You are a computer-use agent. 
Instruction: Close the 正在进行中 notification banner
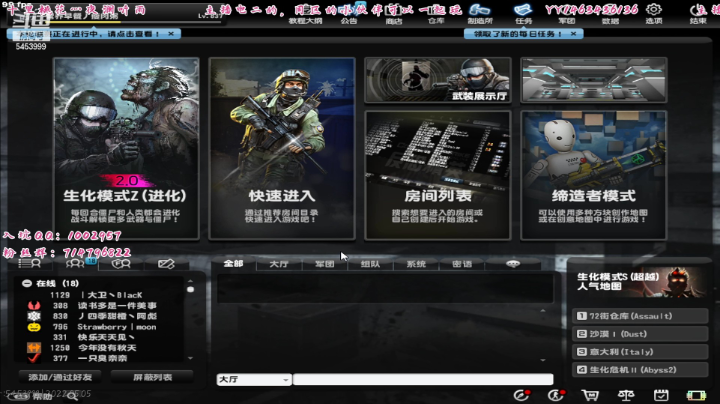(x=171, y=34)
